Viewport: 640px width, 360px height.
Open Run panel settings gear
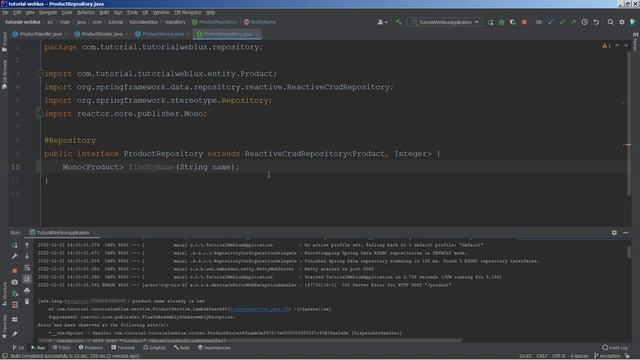pos(614,233)
